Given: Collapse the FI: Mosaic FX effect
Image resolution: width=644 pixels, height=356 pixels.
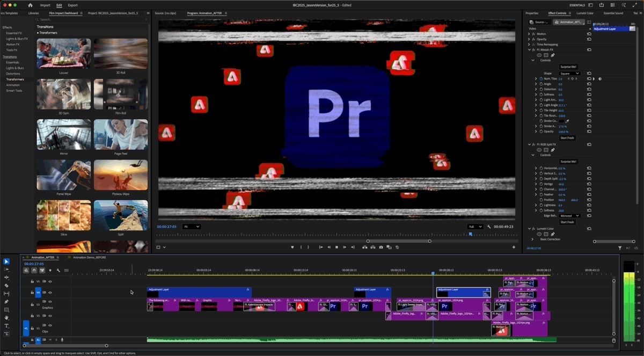Looking at the screenshot, I should (x=529, y=49).
